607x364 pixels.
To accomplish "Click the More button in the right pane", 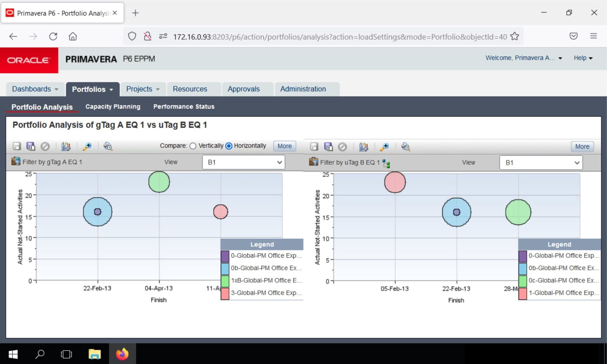I will pyautogui.click(x=582, y=147).
